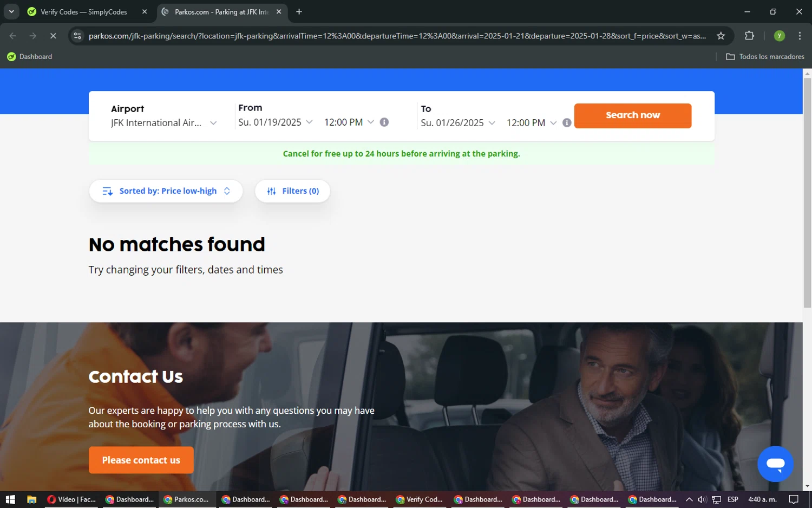Switch to Vídeo | Fac... Opera taskbar item
This screenshot has height=508, width=812.
tap(71, 499)
